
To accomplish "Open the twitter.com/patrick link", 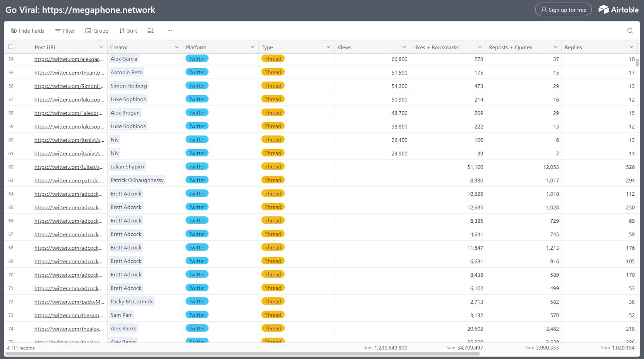I will (x=69, y=181).
